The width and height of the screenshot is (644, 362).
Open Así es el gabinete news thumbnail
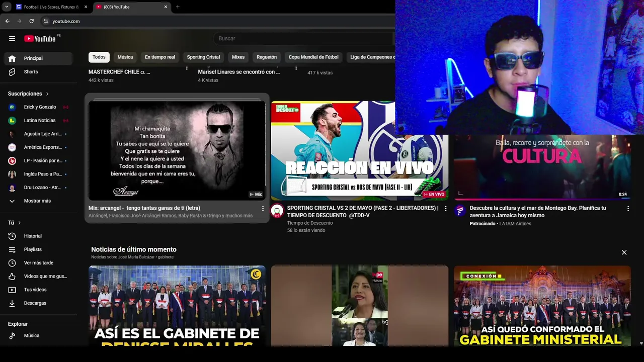[x=177, y=306]
